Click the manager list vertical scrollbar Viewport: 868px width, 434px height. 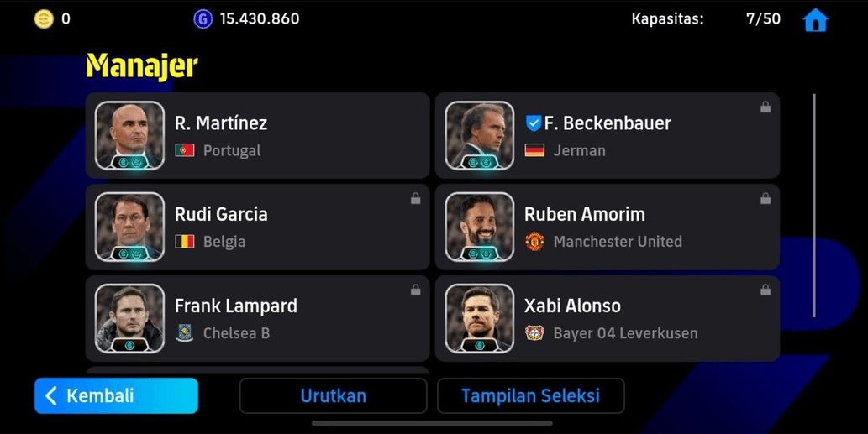tap(813, 206)
